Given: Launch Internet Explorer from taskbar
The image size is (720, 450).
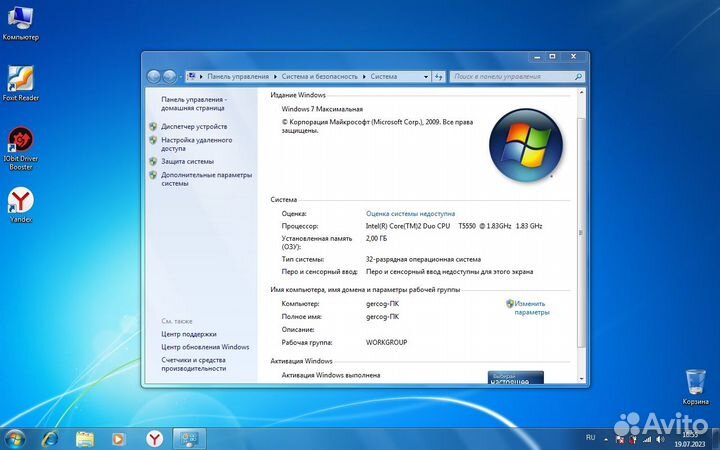Looking at the screenshot, I should 50,439.
